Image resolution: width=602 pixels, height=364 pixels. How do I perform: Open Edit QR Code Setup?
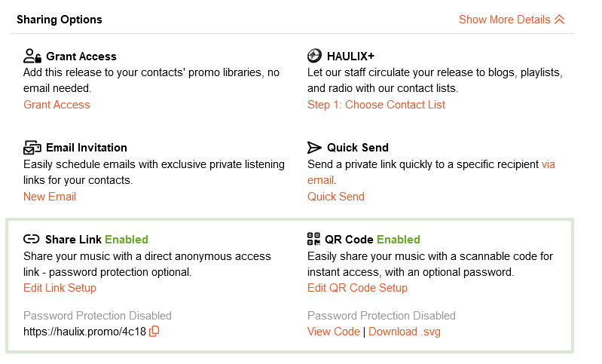(x=357, y=288)
